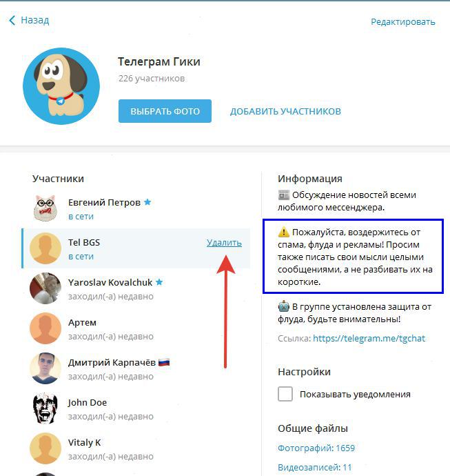Click Tel BGS default avatar icon
Image resolution: width=450 pixels, height=476 pixels.
point(45,248)
